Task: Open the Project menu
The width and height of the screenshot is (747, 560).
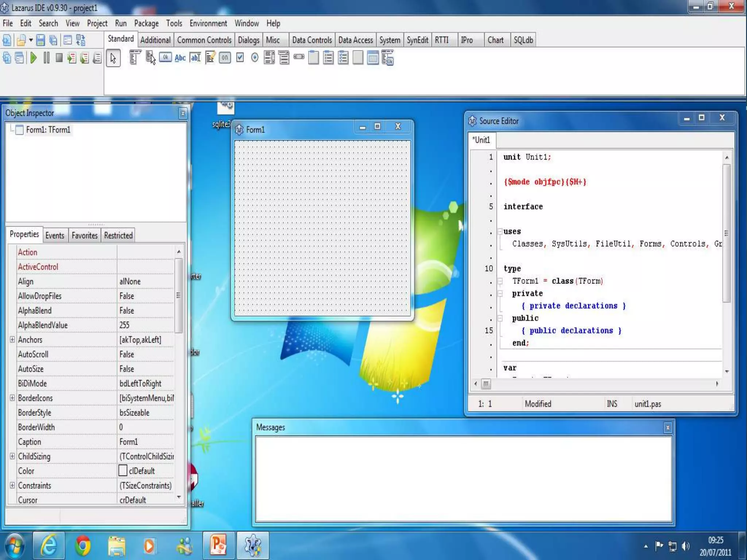Action: pyautogui.click(x=97, y=23)
